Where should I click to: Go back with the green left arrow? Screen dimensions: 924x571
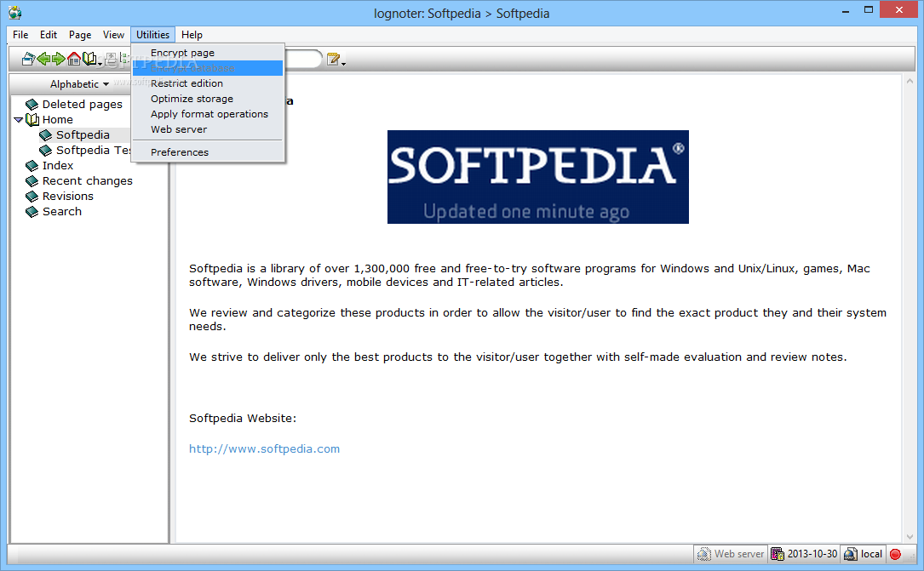(43, 59)
